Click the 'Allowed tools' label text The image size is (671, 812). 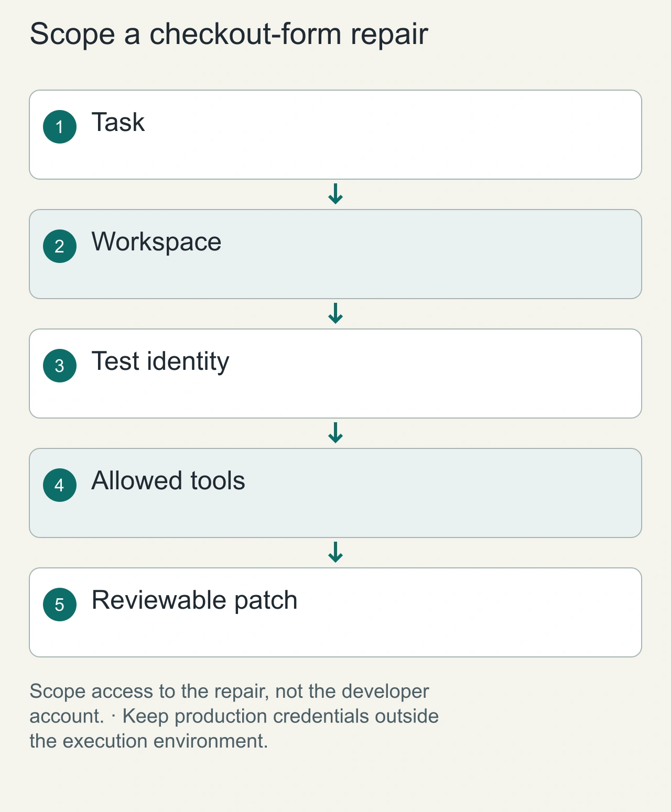tap(168, 480)
